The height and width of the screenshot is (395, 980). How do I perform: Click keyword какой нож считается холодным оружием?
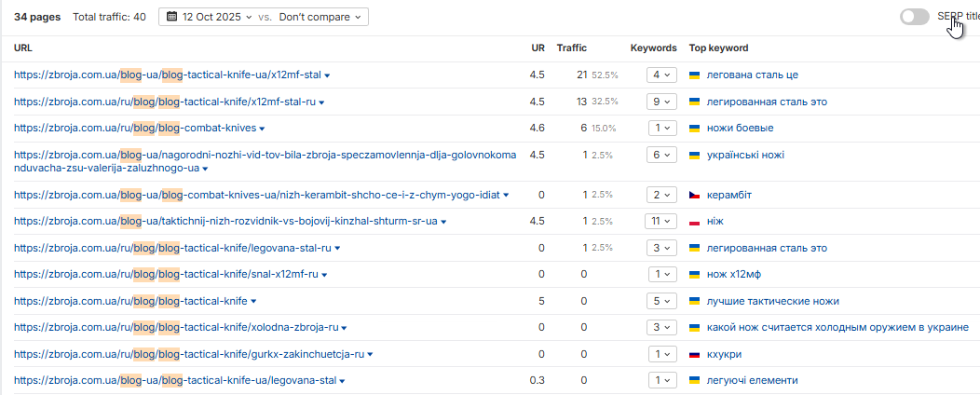[x=837, y=328]
